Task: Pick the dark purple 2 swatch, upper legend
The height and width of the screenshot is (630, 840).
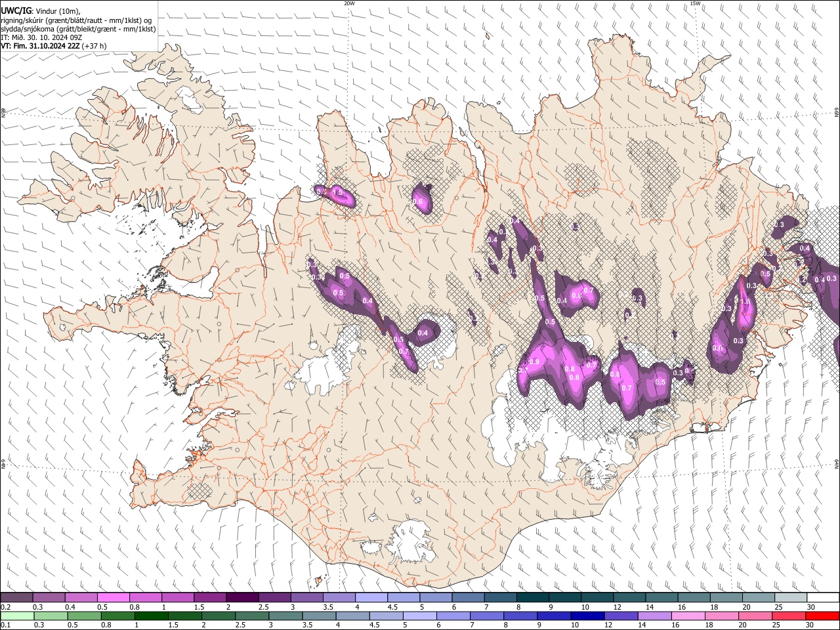Action: [x=242, y=597]
